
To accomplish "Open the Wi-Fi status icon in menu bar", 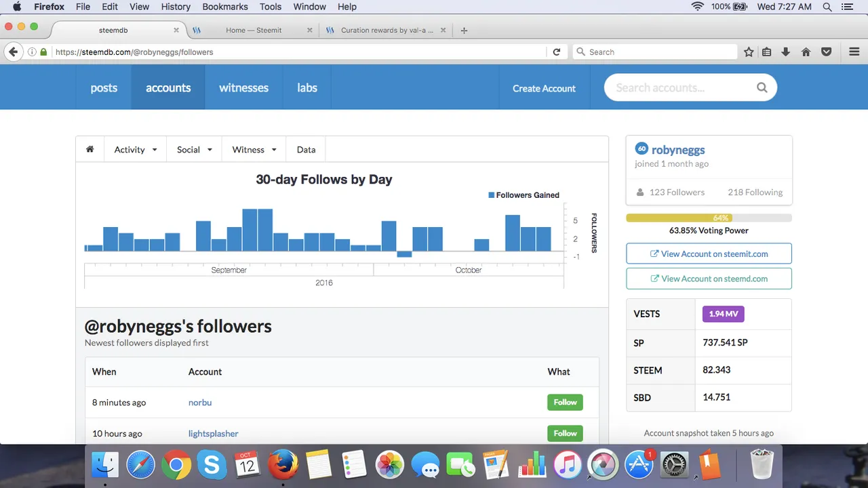I will pos(698,7).
